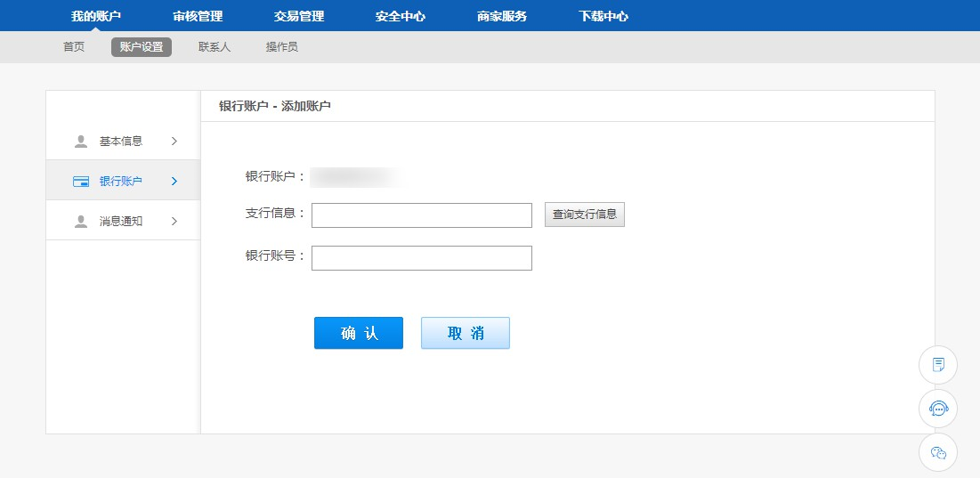
Task: Click the person icon beside 基本信息
Action: coord(81,142)
